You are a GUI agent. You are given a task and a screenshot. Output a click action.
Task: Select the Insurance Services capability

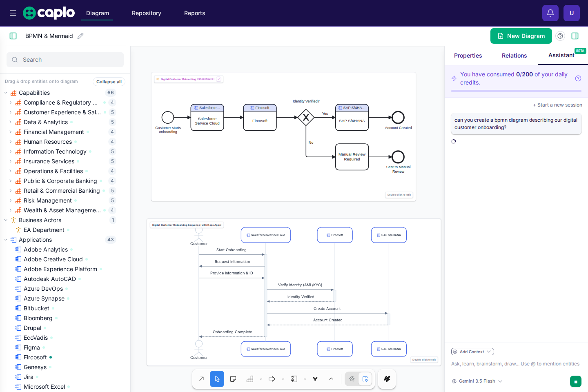(x=49, y=161)
